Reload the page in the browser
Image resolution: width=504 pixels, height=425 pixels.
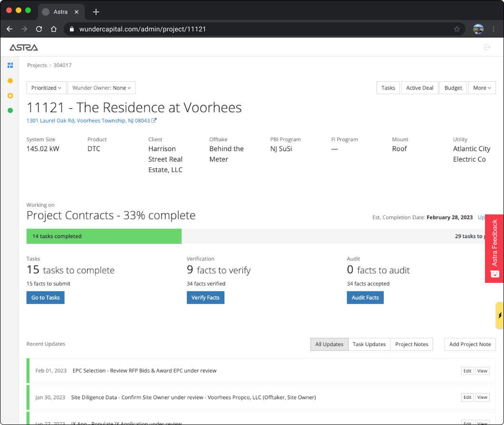tap(39, 29)
